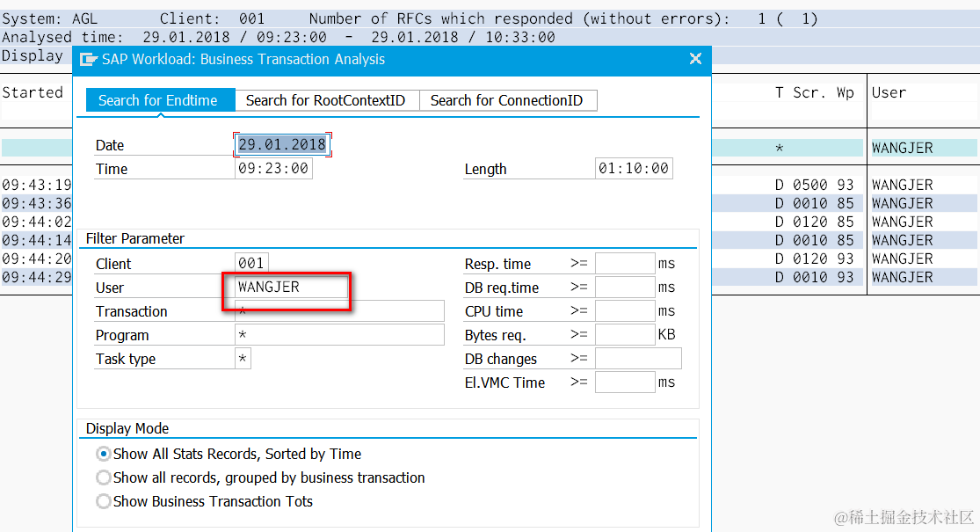Screen dimensions: 980x532
Task: Click the Transaction filter field
Action: pos(339,310)
